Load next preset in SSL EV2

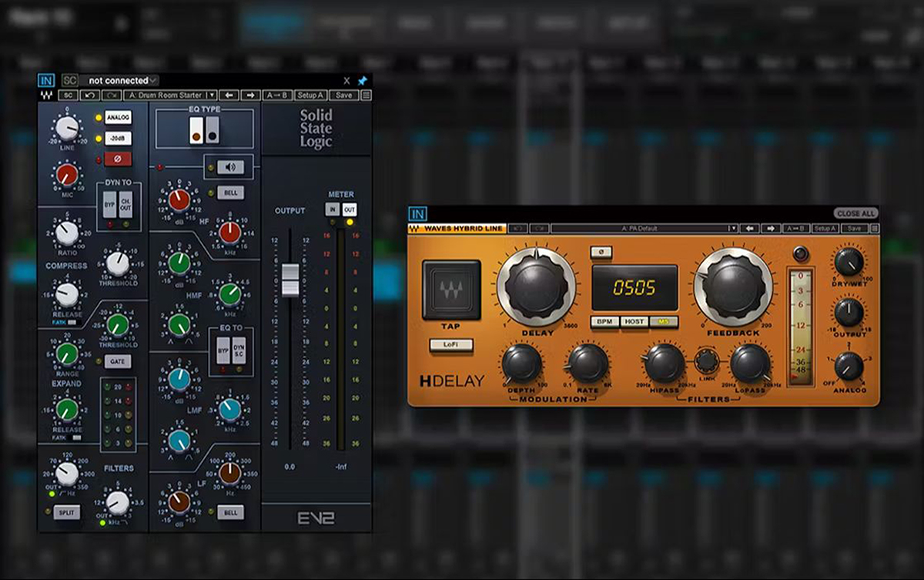[x=250, y=95]
